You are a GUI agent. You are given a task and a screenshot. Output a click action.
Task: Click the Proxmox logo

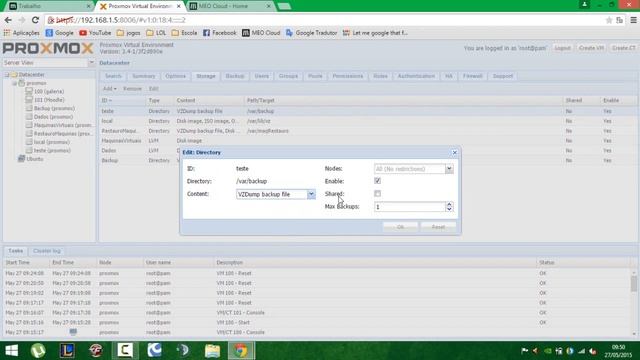[48, 48]
